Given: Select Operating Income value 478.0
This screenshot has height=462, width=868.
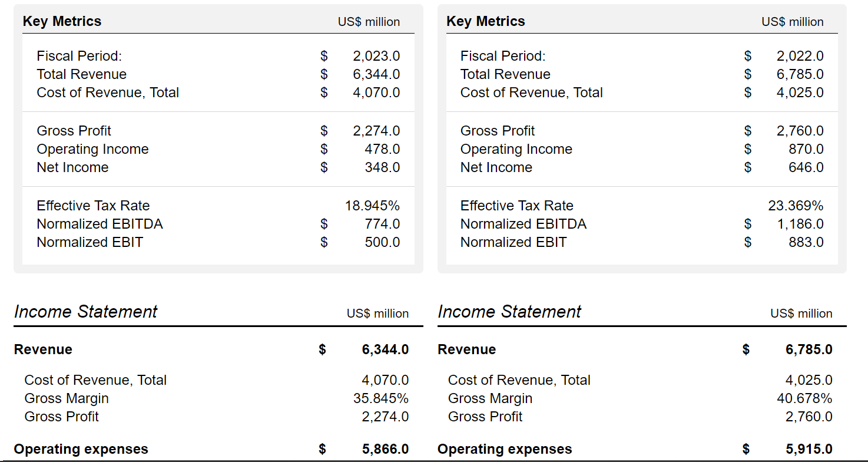Looking at the screenshot, I should pos(382,149).
